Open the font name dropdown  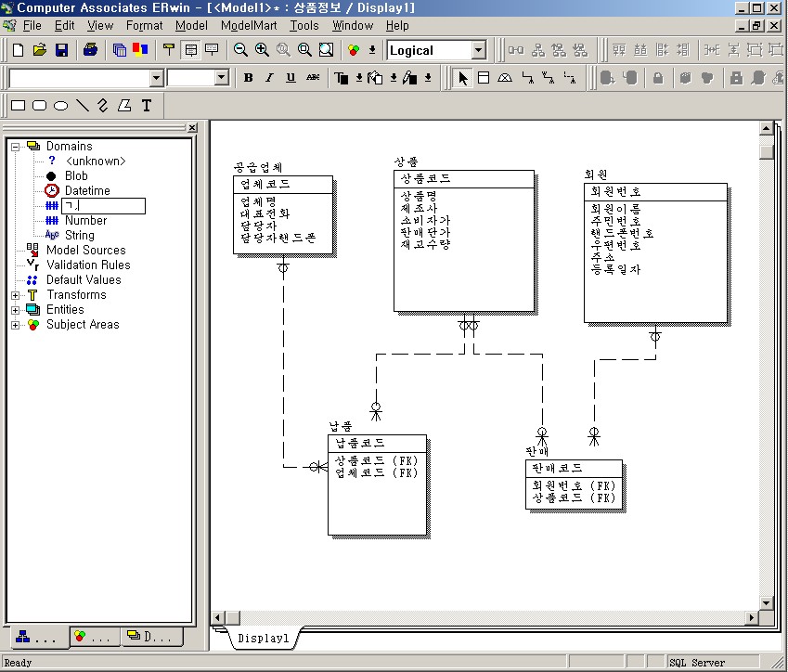coord(156,78)
